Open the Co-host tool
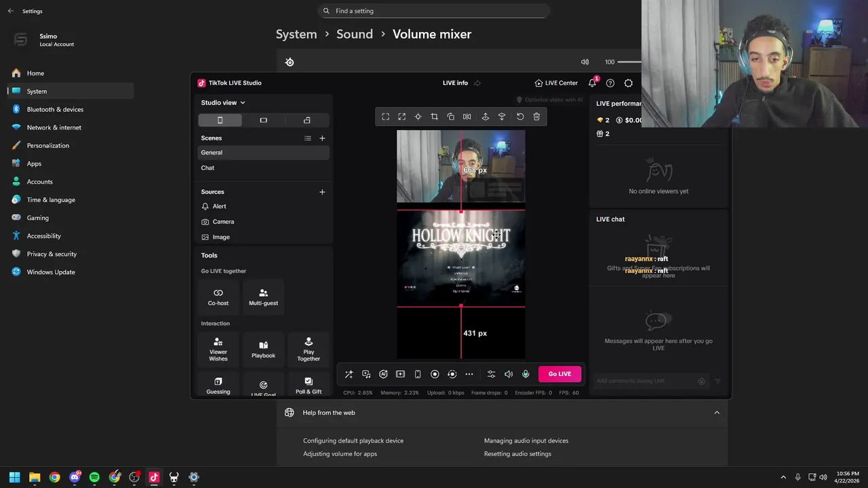The height and width of the screenshot is (488, 868). [218, 297]
